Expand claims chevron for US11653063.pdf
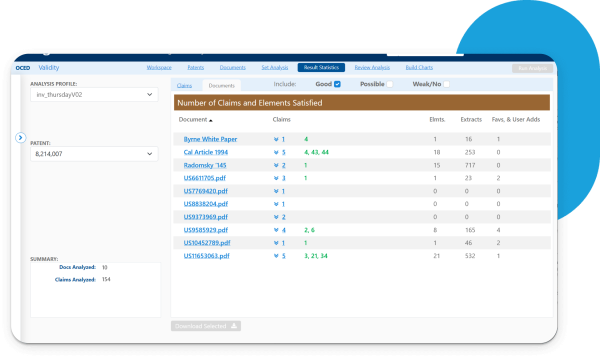This screenshot has width=600, height=360. (x=276, y=256)
